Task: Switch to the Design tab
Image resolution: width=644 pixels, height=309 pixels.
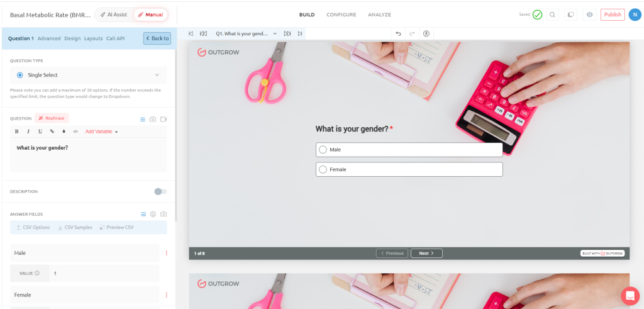Action: coord(72,38)
